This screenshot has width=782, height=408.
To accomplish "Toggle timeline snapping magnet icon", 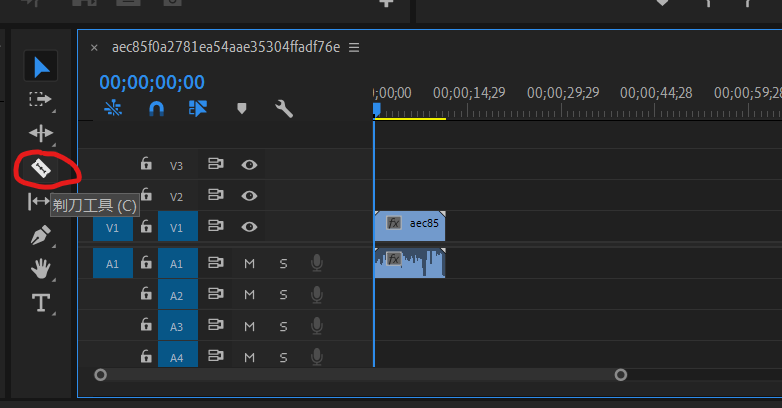I will (156, 108).
